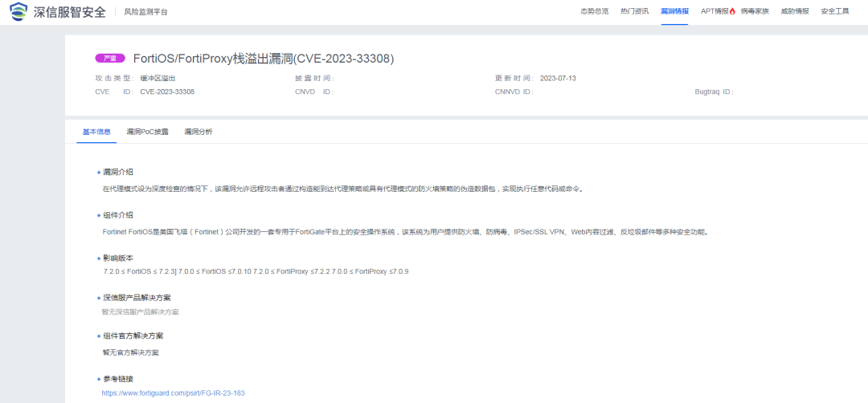Viewport: 868px width, 403px height.
Task: Click the 暂无官方解决方案 text
Action: tap(131, 352)
